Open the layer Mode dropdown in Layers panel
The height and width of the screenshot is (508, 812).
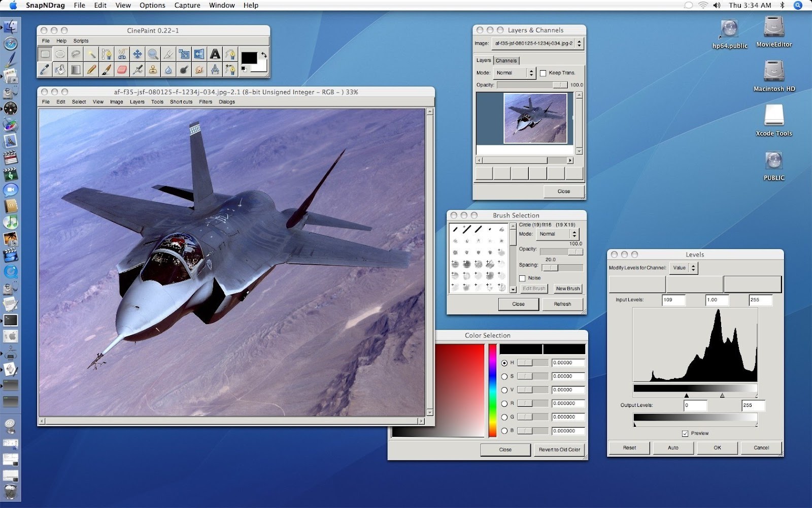[515, 73]
